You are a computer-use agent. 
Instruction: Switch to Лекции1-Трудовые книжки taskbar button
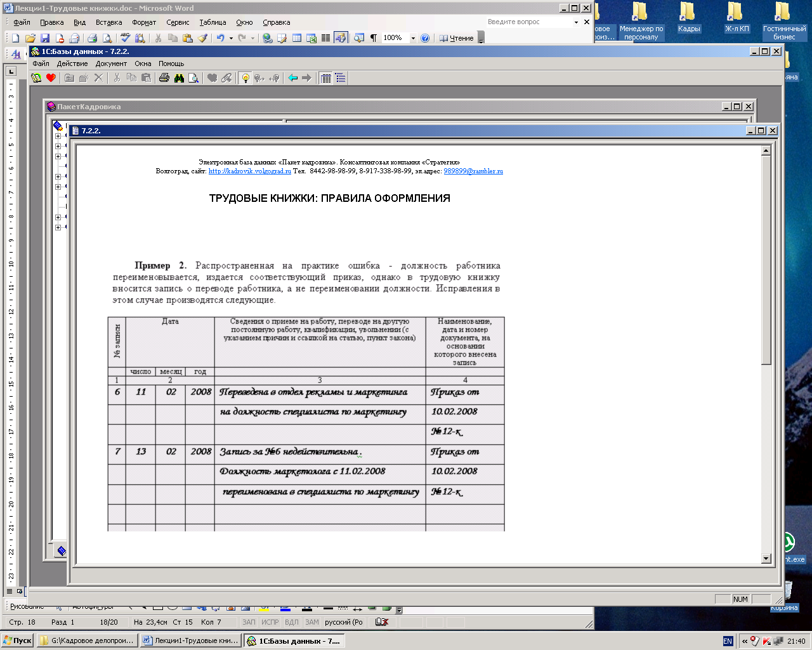(x=191, y=640)
